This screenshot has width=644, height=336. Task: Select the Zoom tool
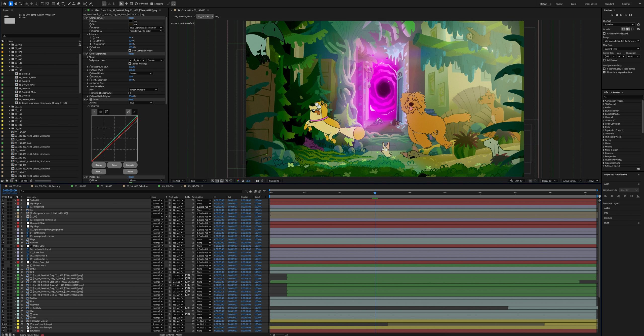click(x=20, y=4)
